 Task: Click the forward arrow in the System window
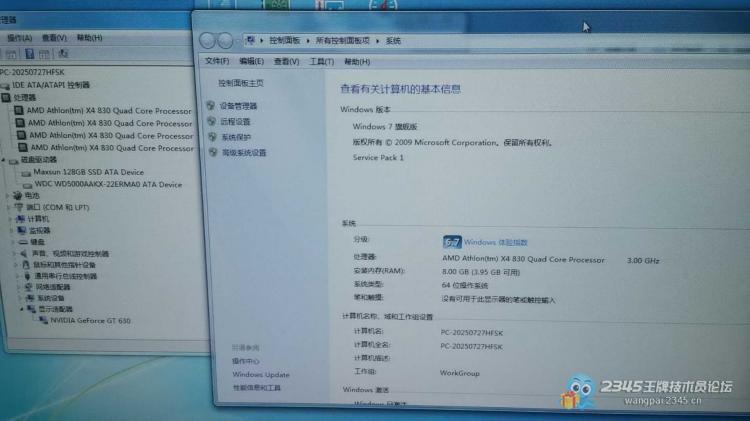(225, 41)
